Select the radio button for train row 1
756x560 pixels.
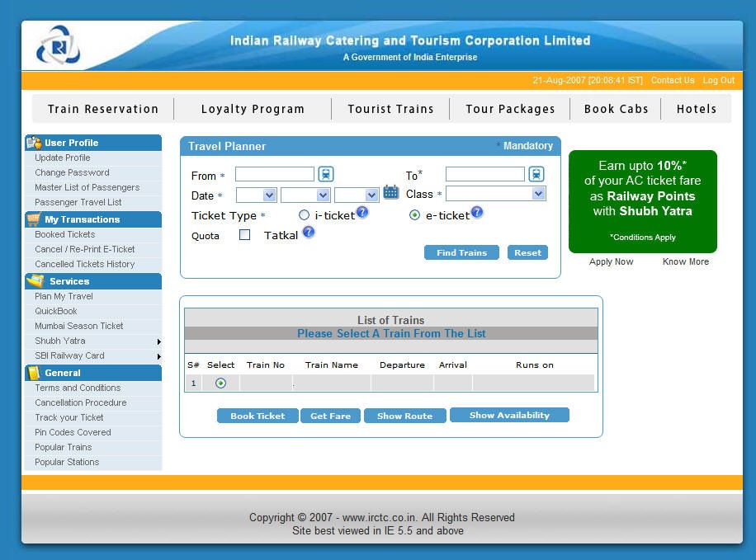(x=220, y=384)
